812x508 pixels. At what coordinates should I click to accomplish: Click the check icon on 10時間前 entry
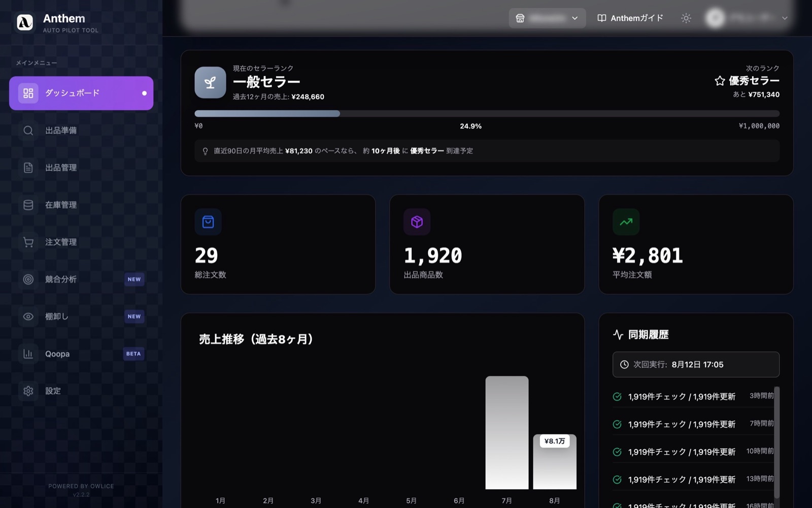point(617,452)
